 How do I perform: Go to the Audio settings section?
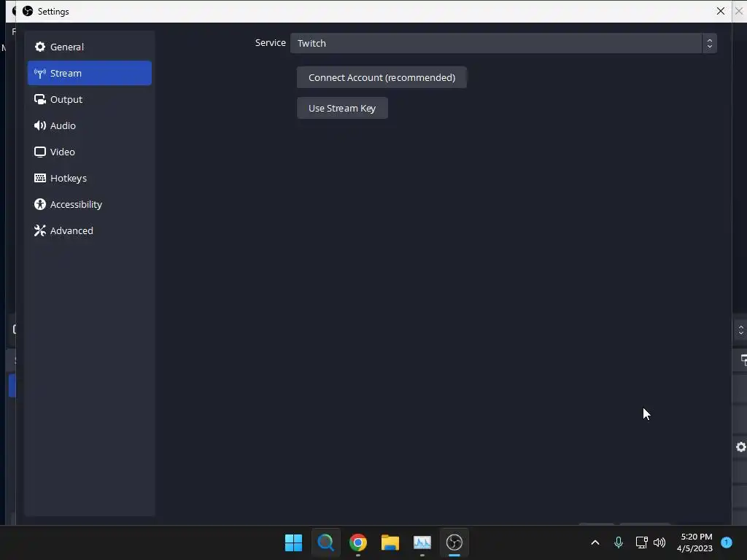coord(90,125)
